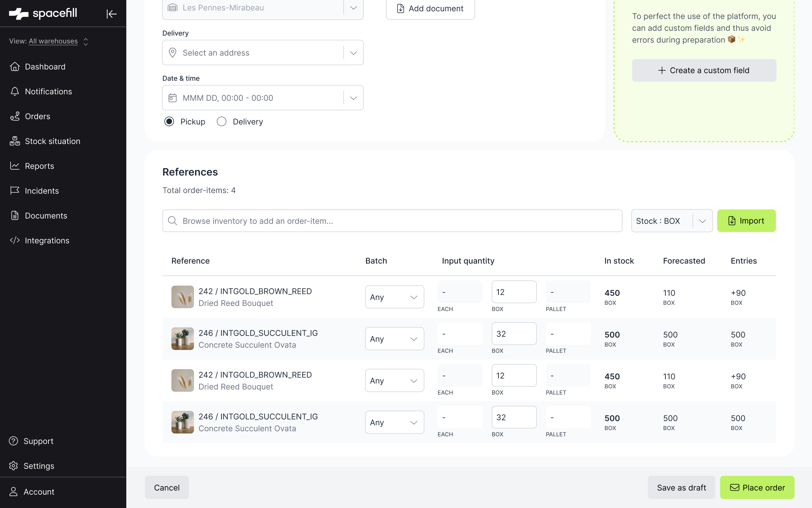Click the green Import button
The height and width of the screenshot is (508, 812).
pos(747,221)
